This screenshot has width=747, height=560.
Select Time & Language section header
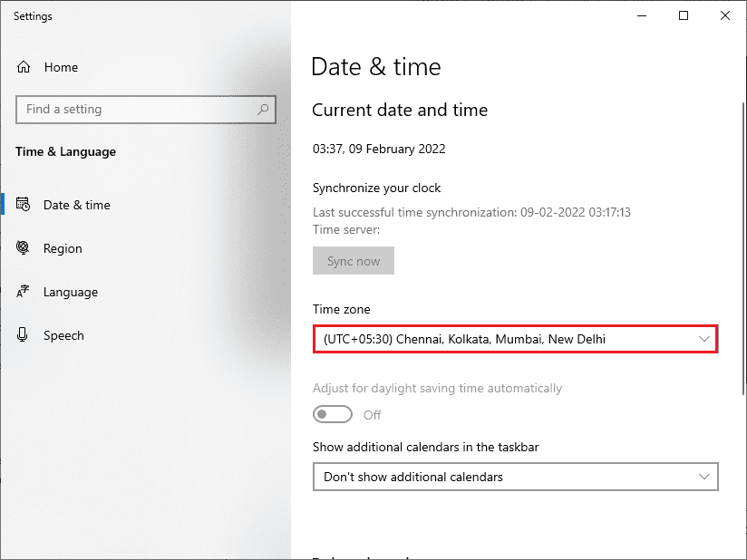65,151
